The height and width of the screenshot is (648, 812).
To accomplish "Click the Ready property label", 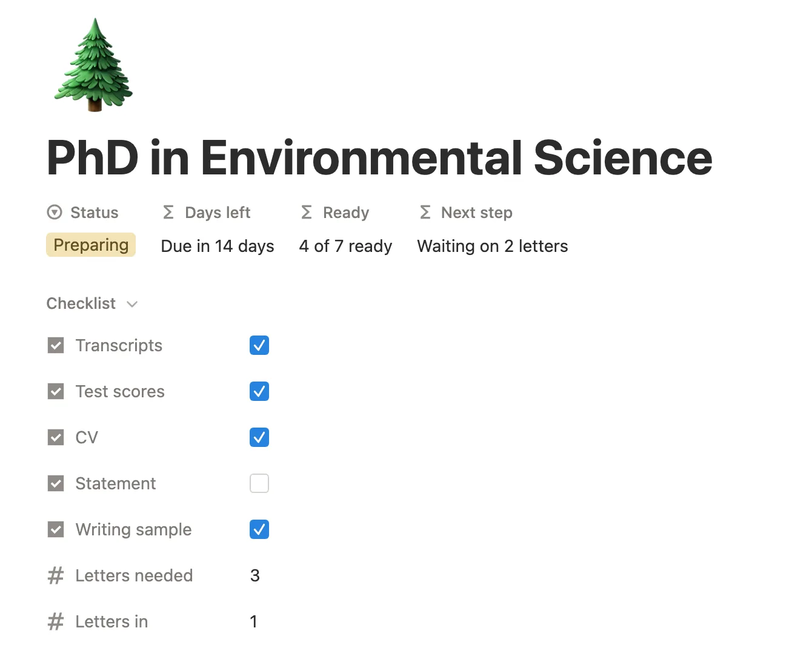I will (346, 213).
